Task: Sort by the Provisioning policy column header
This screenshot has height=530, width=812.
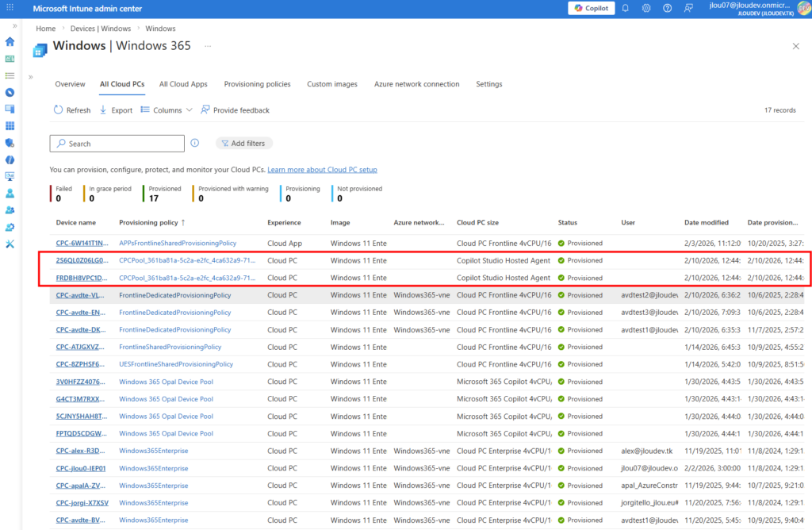Action: (148, 223)
